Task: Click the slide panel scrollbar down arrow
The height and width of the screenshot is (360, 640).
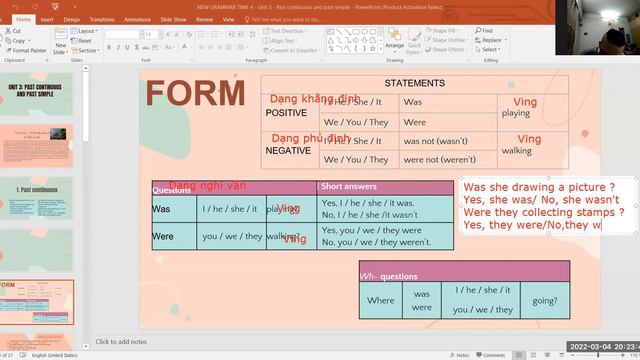Action: 85,347
